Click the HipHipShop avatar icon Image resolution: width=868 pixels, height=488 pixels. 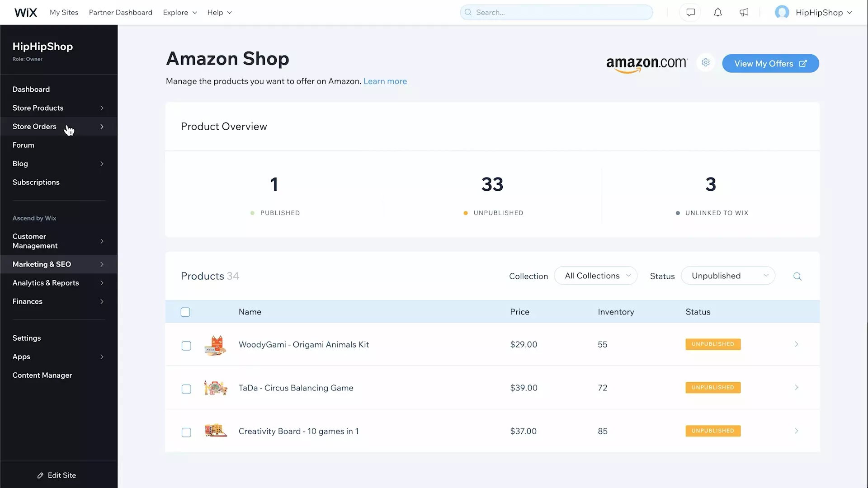coord(782,13)
